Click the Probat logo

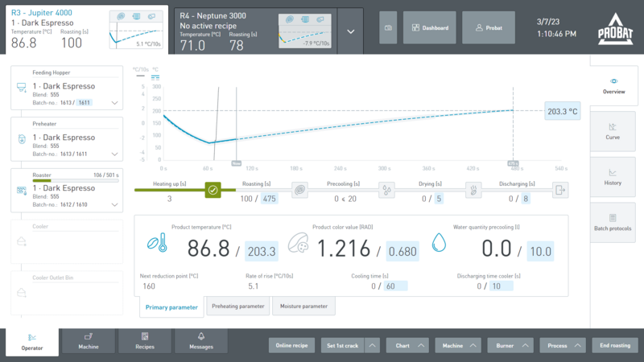[615, 30]
